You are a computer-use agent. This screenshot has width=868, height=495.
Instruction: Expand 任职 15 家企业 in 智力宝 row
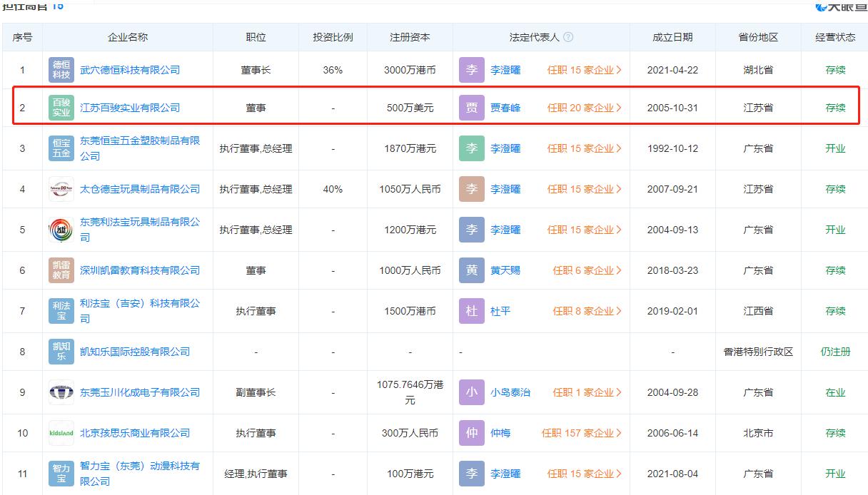[585, 474]
